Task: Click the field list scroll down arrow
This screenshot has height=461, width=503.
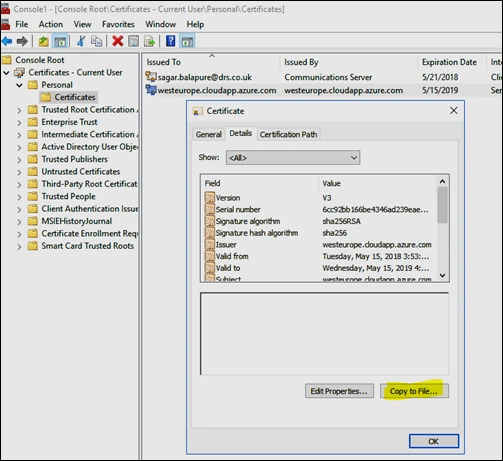Action: click(442, 275)
